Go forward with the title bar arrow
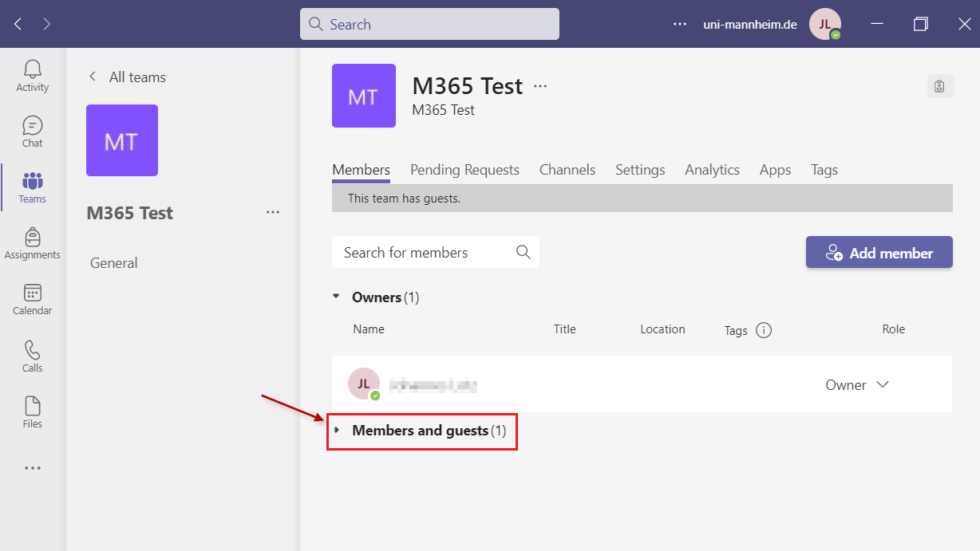Screen dimensions: 980x551 [47, 24]
